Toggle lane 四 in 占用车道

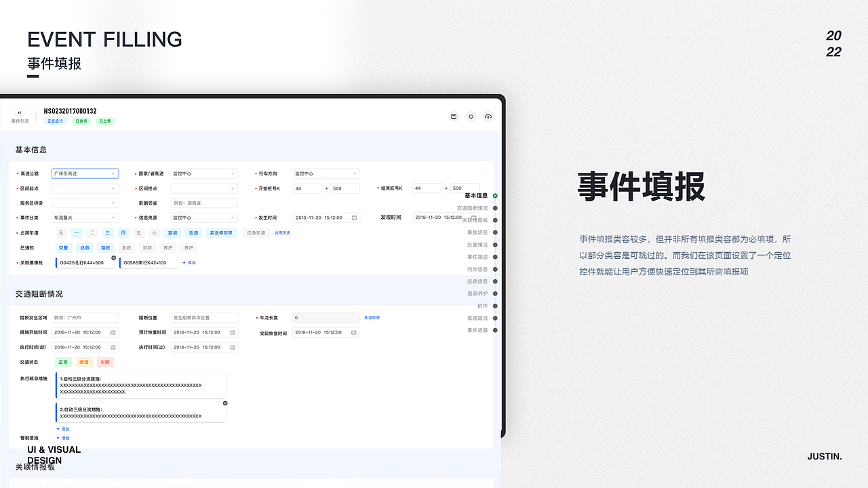coord(123,232)
